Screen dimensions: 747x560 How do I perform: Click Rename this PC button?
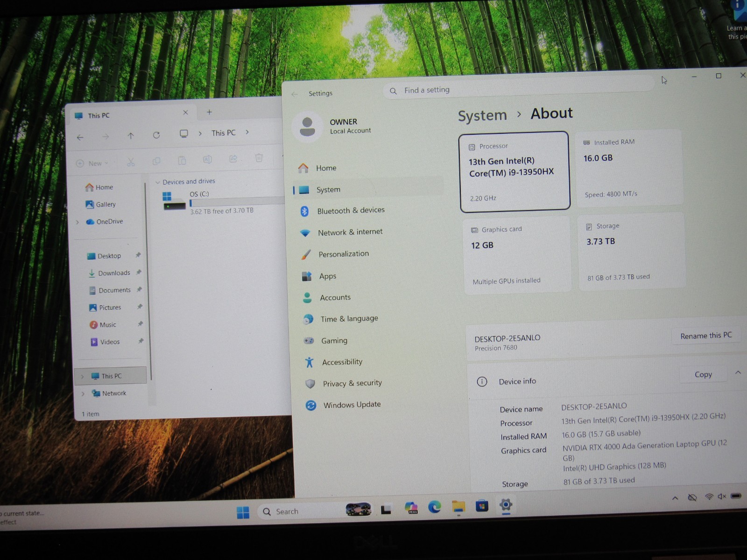coord(706,336)
